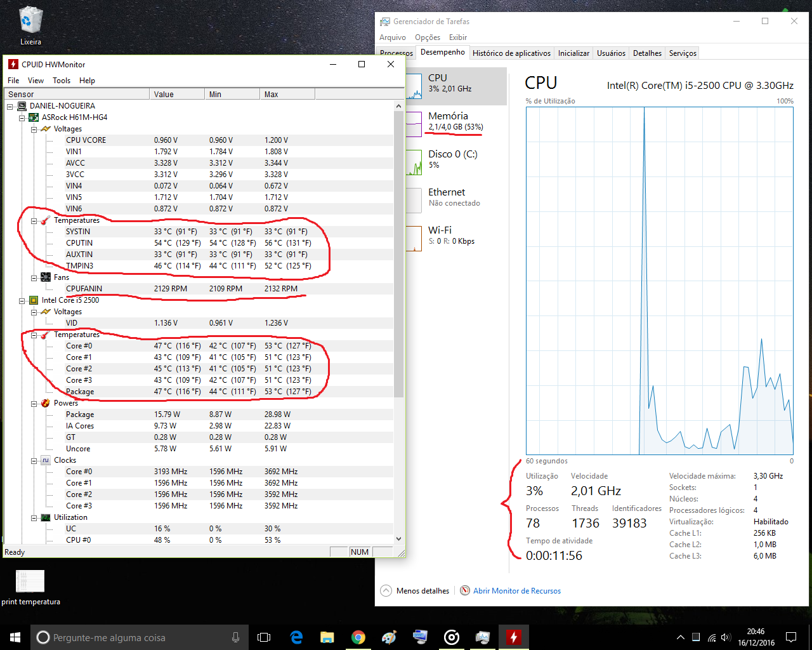Click the HWMonitor title bar app icon

pyautogui.click(x=13, y=64)
